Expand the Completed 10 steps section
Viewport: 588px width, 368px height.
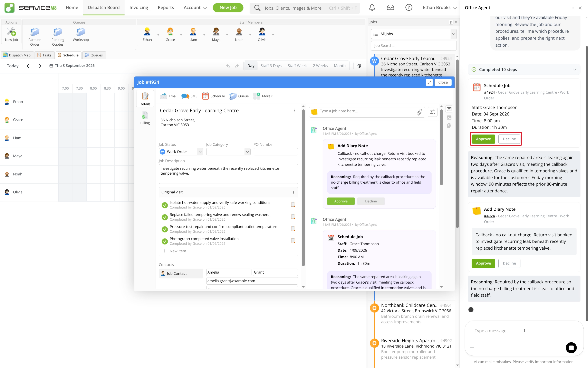pos(524,70)
